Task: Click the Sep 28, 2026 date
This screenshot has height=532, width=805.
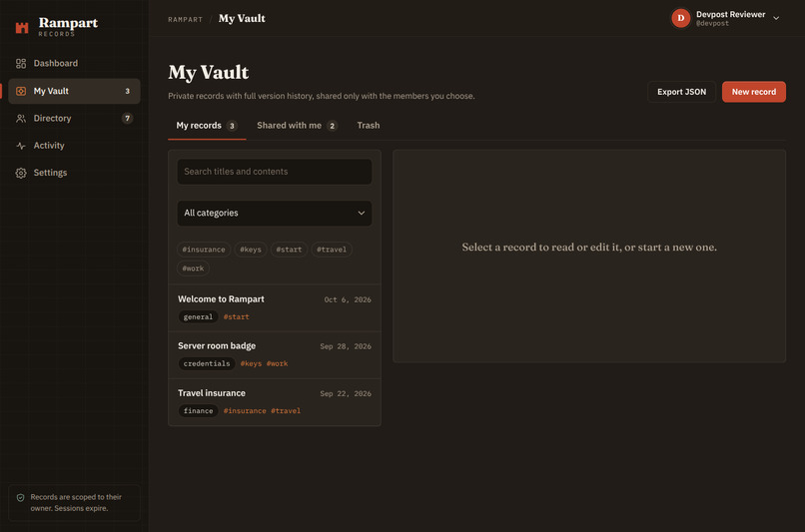Action: click(x=346, y=346)
